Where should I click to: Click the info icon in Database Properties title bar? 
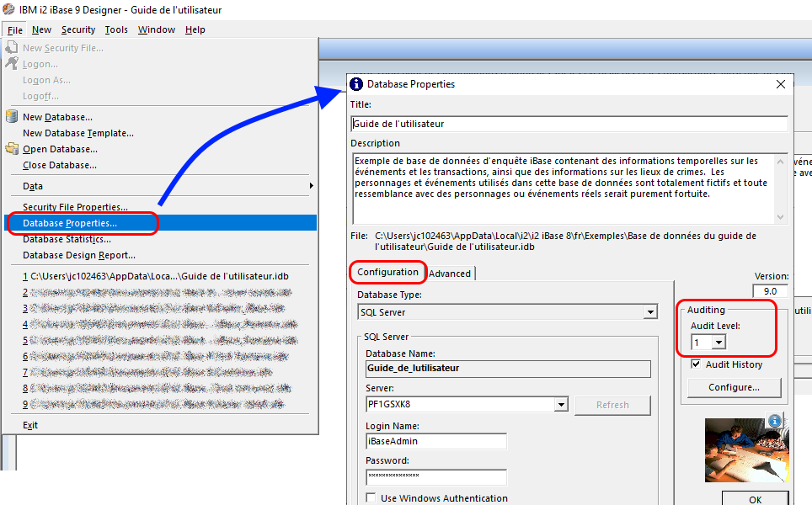tap(357, 83)
